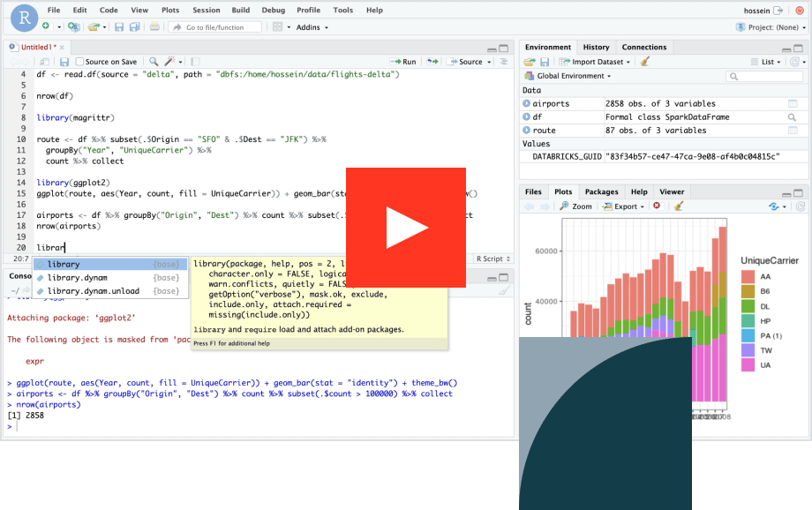The width and height of the screenshot is (812, 510).
Task: Expand the airports data object
Action: pos(527,104)
